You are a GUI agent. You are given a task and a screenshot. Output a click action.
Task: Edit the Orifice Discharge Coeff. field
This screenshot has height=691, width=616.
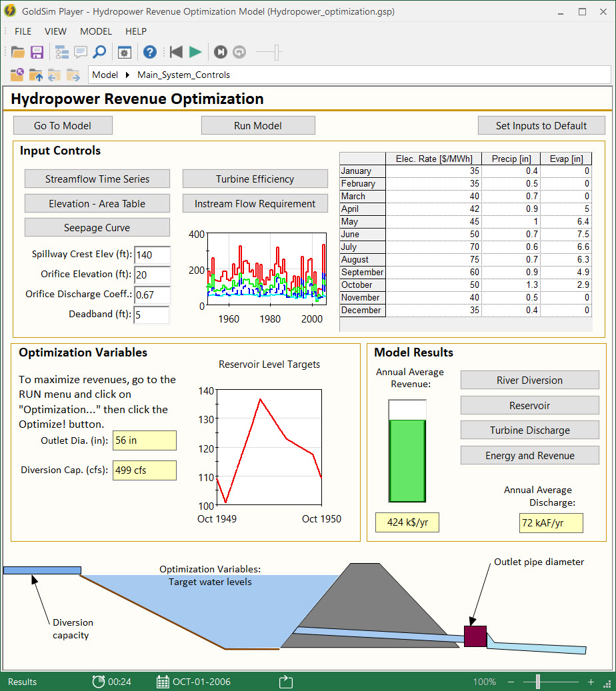pos(152,295)
